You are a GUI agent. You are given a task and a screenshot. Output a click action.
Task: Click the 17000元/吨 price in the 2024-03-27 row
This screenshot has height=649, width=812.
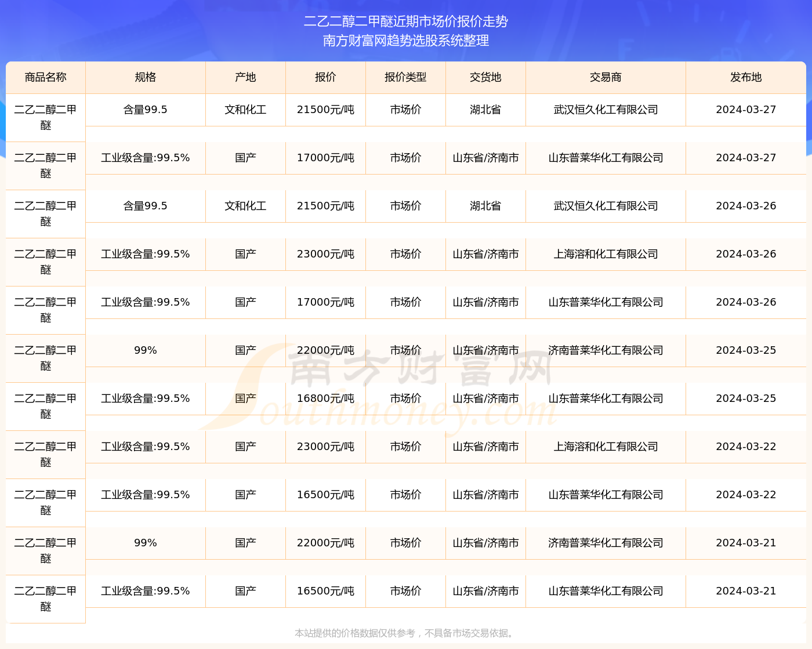coord(325,158)
